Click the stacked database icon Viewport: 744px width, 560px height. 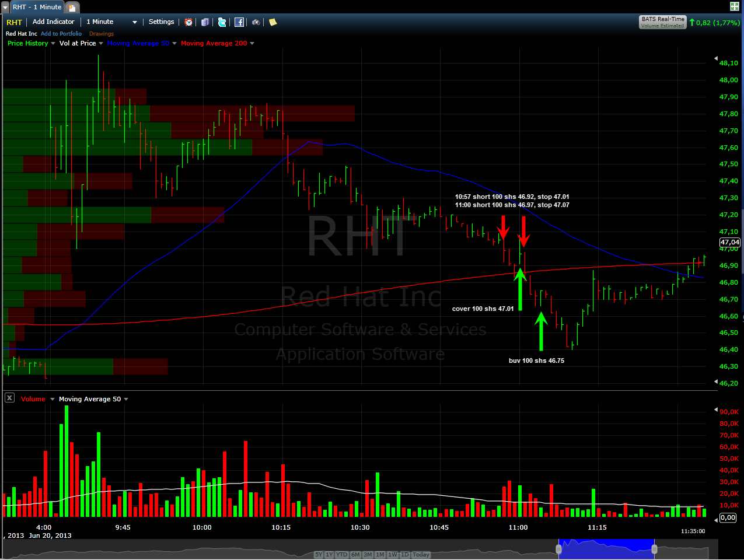pos(205,22)
